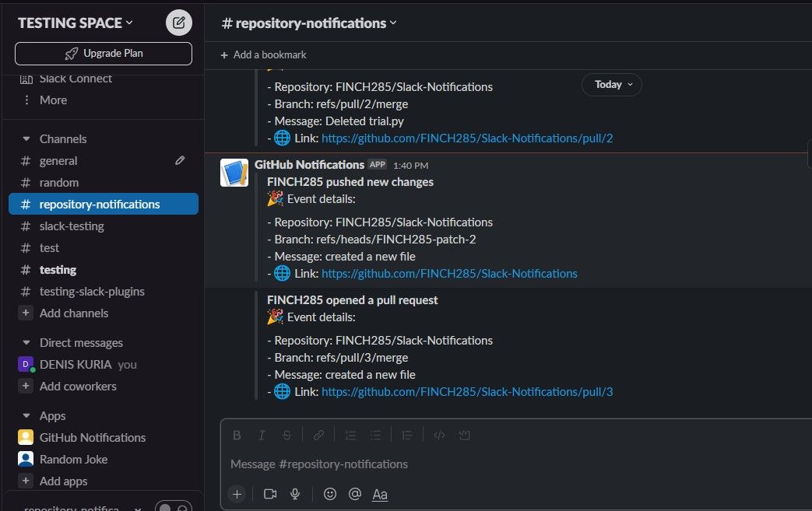This screenshot has width=812, height=511.
Task: Toggle italic formatting in the composer
Action: 262,435
